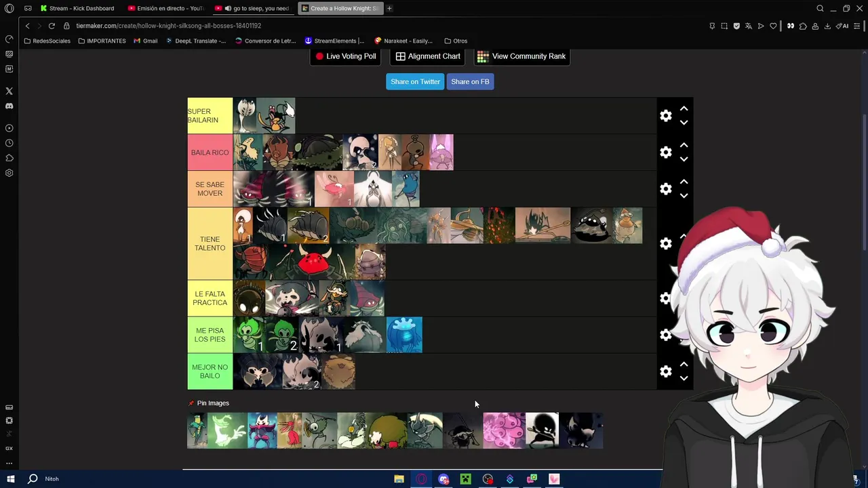
Task: Open sidebar settings gear icon
Action: (9, 173)
